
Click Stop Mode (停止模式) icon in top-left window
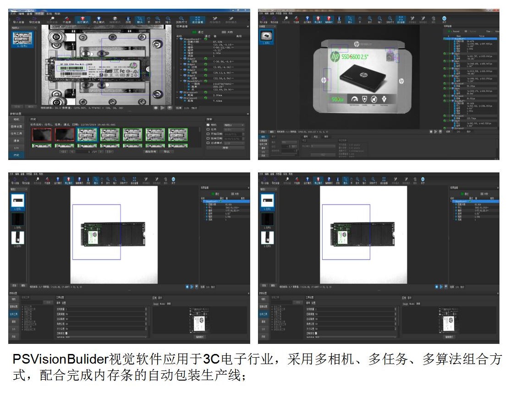98,20
